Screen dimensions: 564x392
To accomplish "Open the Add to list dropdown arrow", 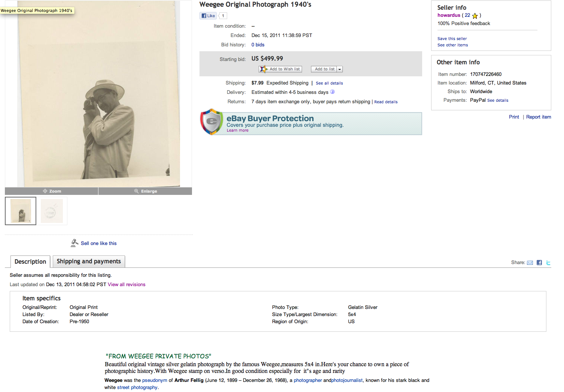I will (340, 69).
